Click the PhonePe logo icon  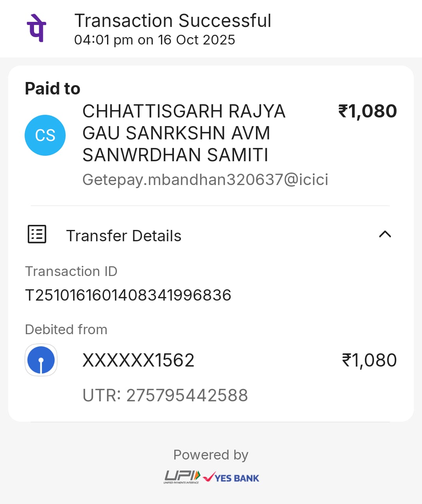pos(36,28)
